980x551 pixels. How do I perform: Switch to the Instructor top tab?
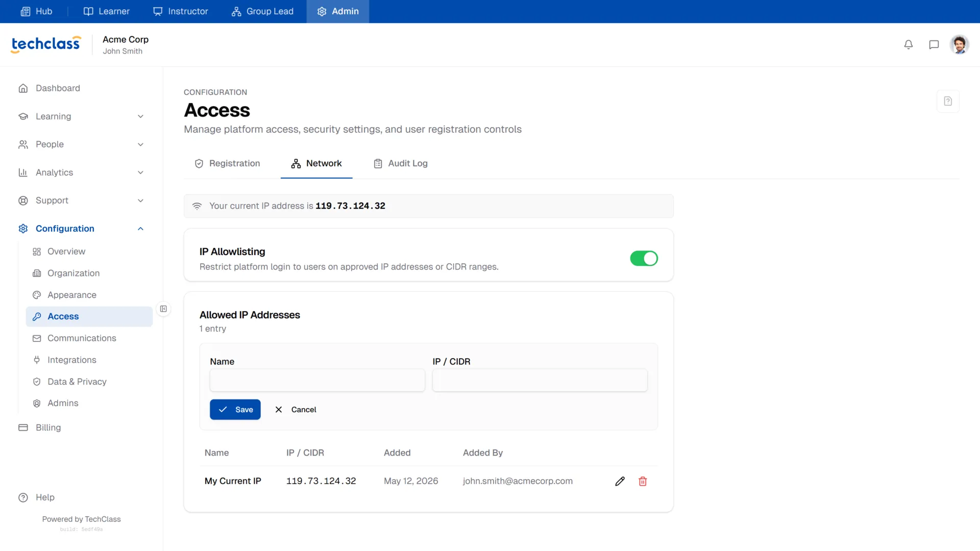click(181, 11)
